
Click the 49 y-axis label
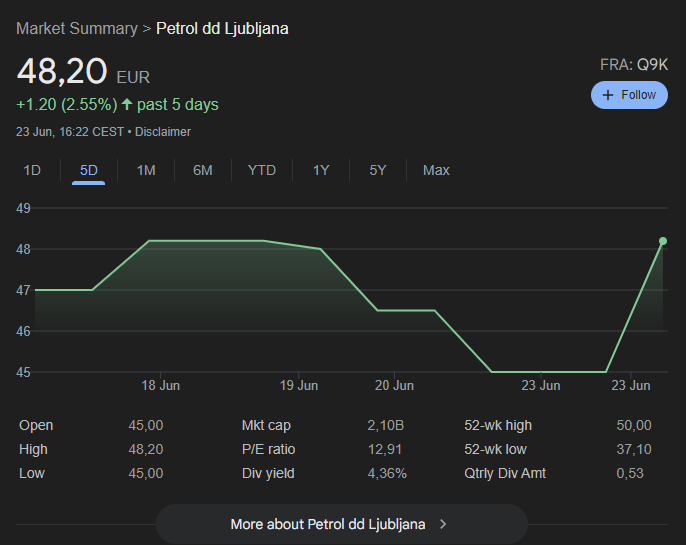pyautogui.click(x=23, y=208)
